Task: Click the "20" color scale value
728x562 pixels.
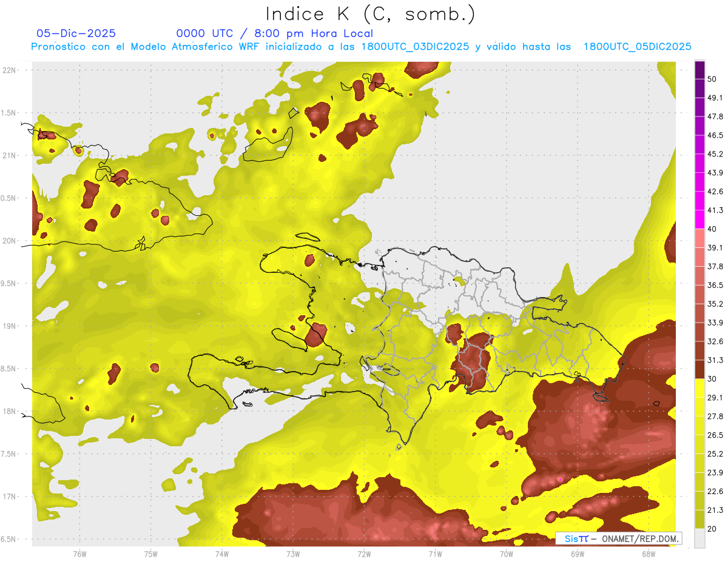Action: (x=712, y=529)
